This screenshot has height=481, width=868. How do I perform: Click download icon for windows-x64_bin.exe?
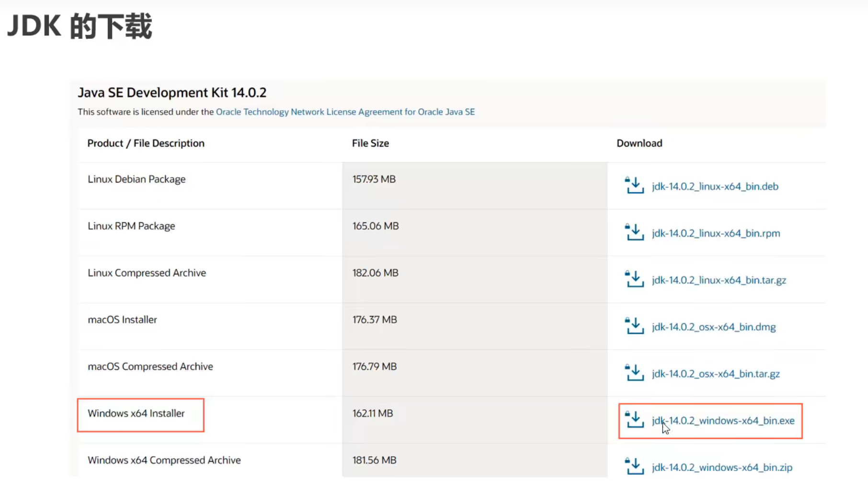pyautogui.click(x=634, y=420)
